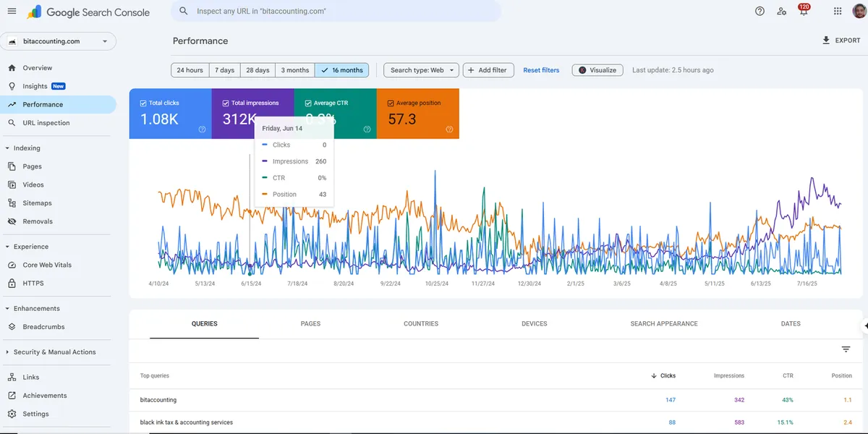Click the Position column header

842,375
